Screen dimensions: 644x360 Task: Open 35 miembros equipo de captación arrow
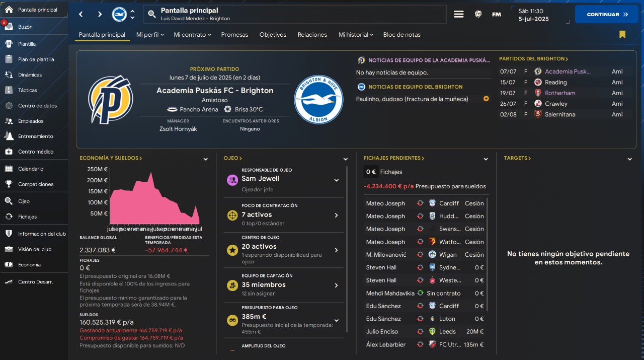point(337,285)
